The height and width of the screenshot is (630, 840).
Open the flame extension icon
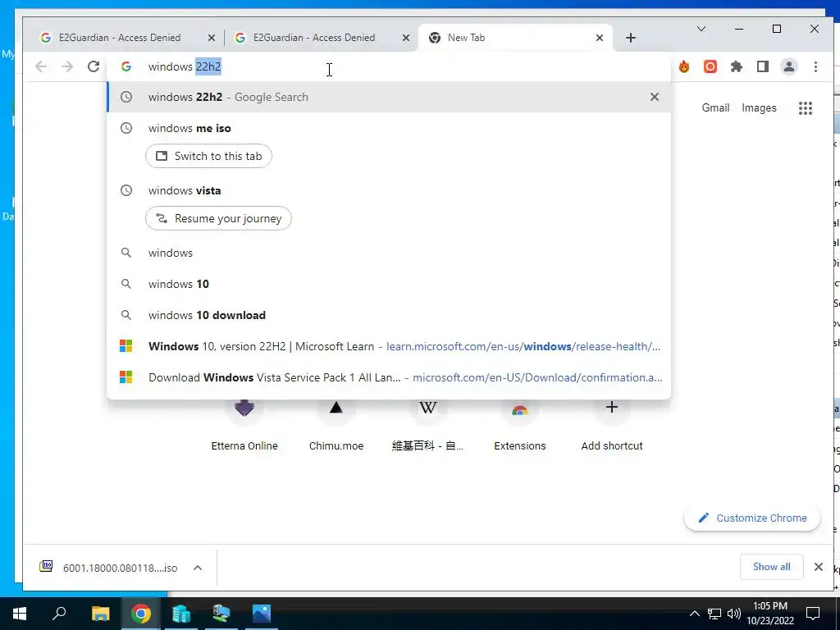click(x=684, y=66)
